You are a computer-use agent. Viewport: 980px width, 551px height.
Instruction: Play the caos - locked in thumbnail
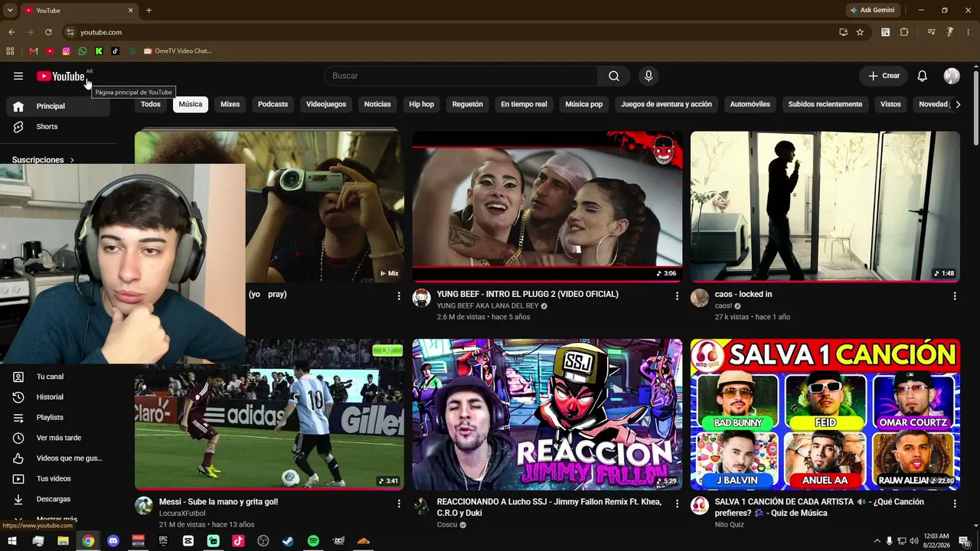pos(825,206)
